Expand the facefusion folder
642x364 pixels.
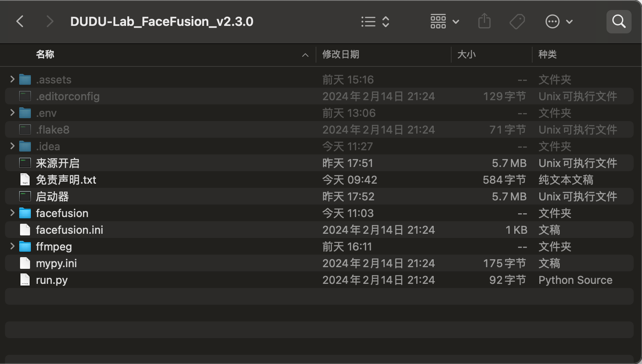click(12, 212)
